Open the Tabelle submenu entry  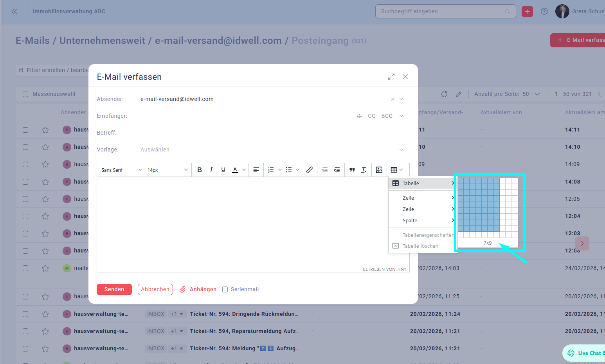423,183
